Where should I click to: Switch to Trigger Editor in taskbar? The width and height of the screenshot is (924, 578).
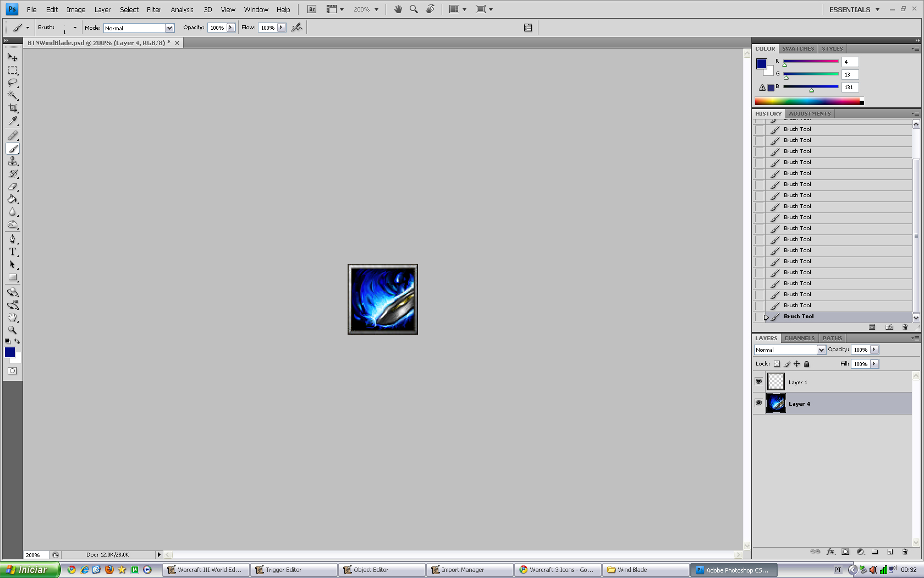click(294, 570)
